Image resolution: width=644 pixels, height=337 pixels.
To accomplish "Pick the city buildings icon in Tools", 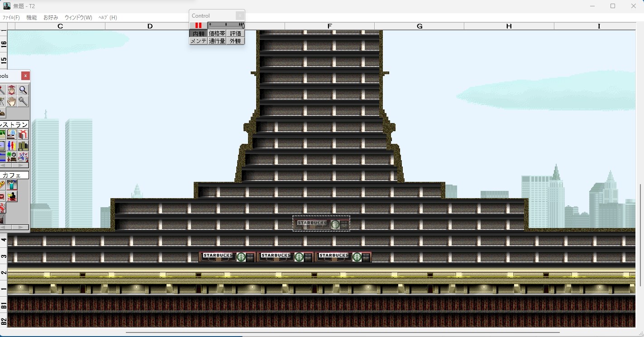I will point(23,146).
